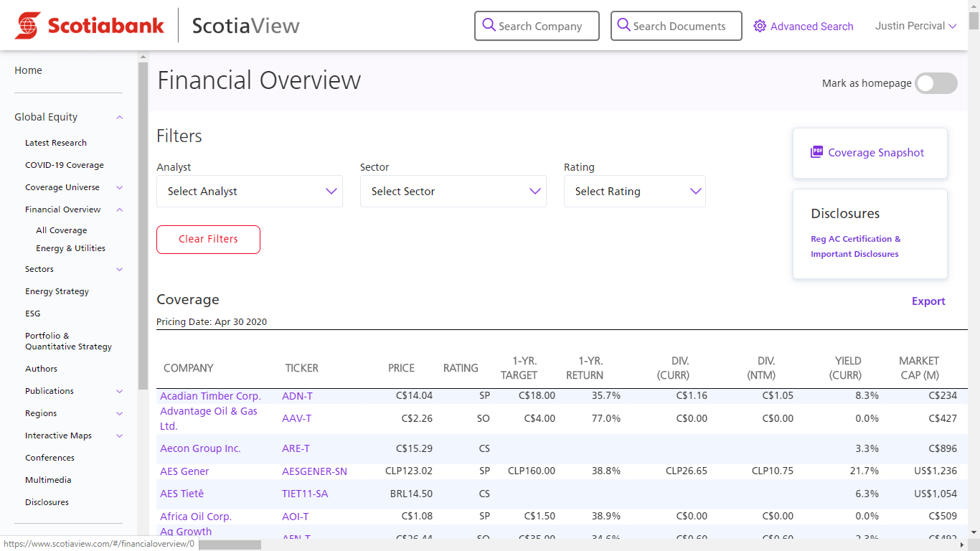
Task: Expand the Coverage Universe section
Action: click(119, 187)
